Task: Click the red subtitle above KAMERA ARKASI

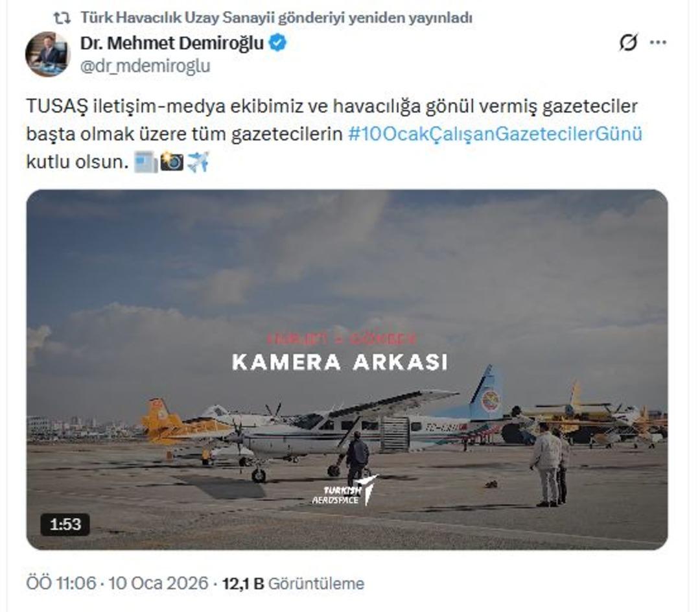Action: coord(342,339)
